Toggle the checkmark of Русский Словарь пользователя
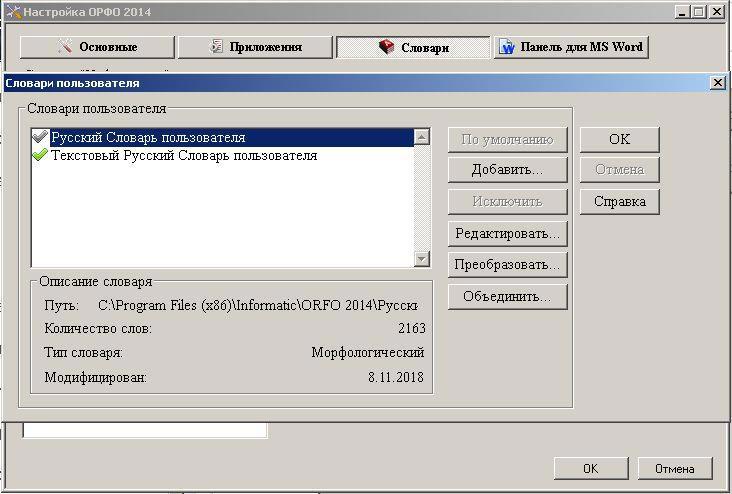Viewport: 732px width, 494px height. (x=40, y=138)
